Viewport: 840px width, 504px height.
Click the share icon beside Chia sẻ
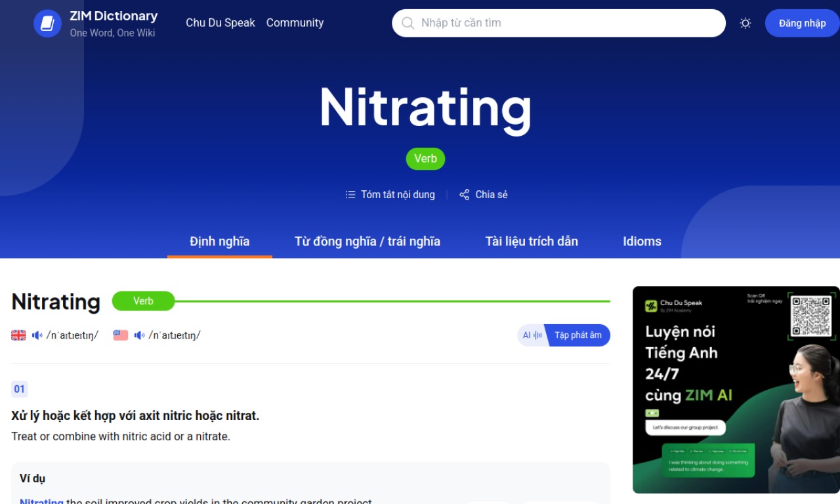[x=465, y=194]
